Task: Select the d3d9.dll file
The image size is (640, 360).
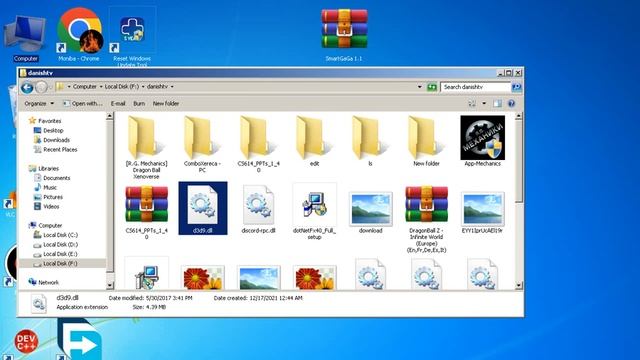Action: (x=203, y=209)
